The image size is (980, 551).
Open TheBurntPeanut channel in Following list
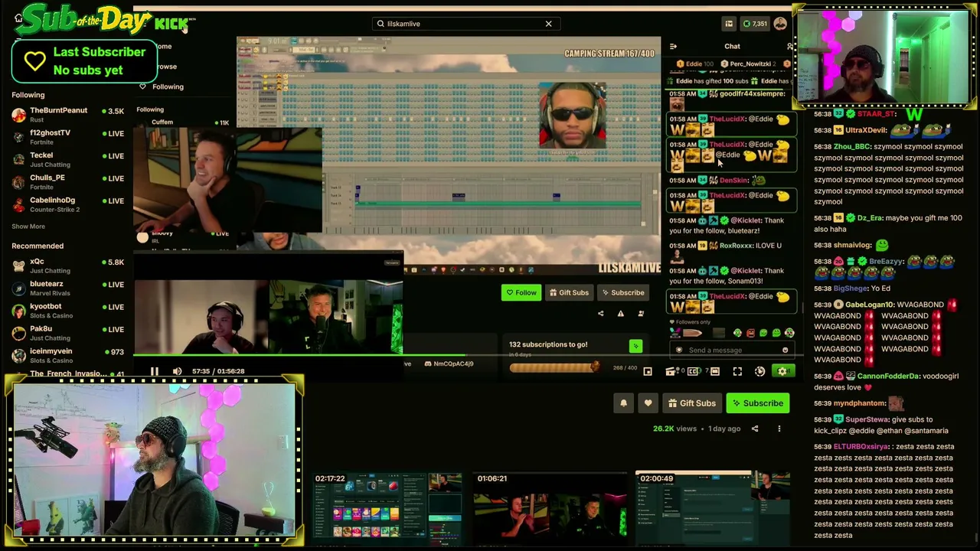click(68, 115)
